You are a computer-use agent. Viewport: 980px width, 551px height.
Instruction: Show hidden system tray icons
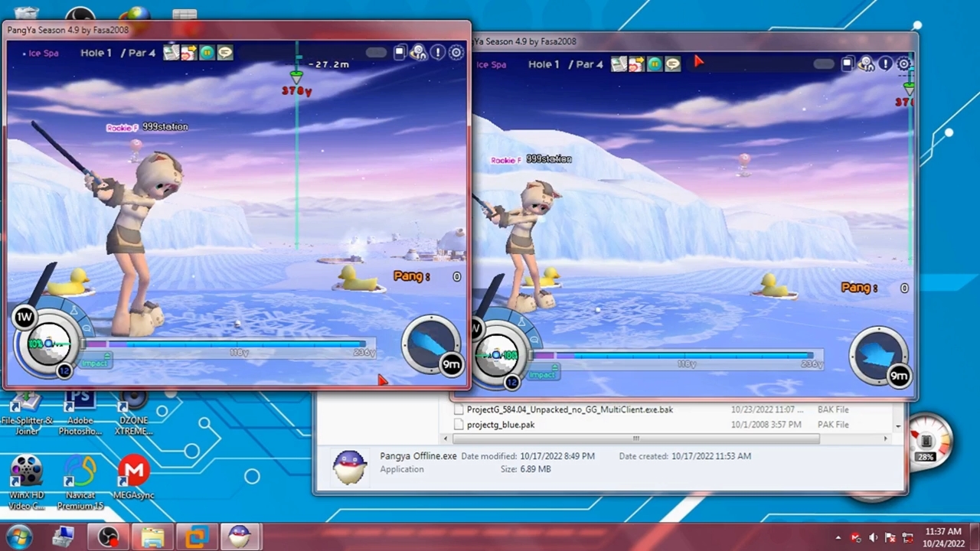coord(838,537)
